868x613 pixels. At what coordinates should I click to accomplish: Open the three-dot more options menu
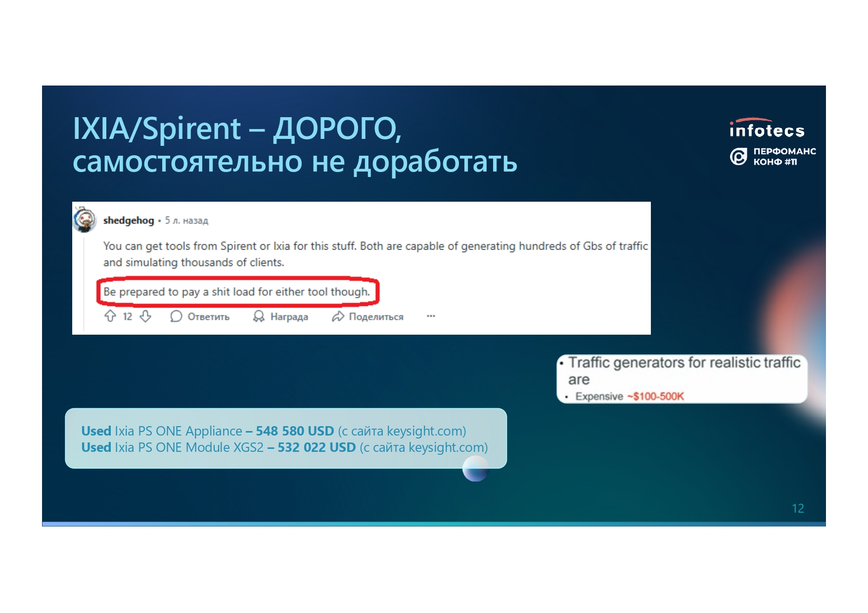tap(431, 316)
